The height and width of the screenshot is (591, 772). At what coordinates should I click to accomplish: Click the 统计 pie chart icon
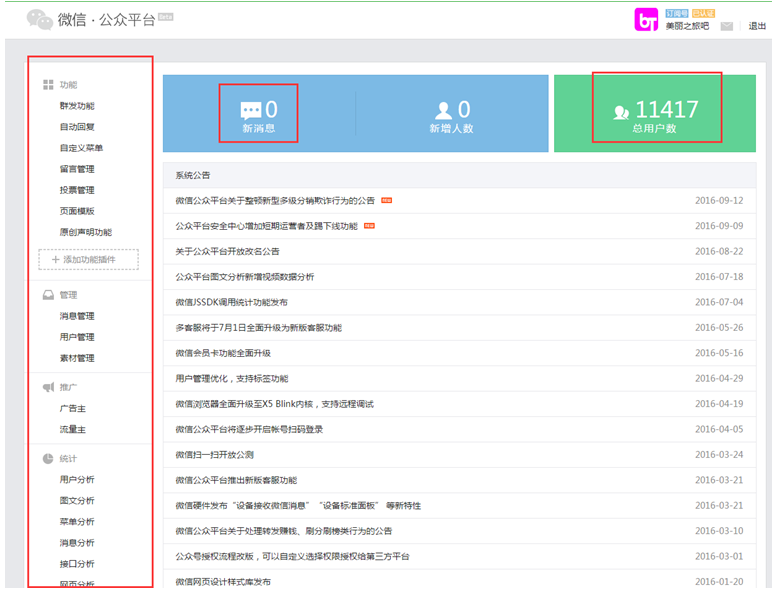tap(48, 459)
